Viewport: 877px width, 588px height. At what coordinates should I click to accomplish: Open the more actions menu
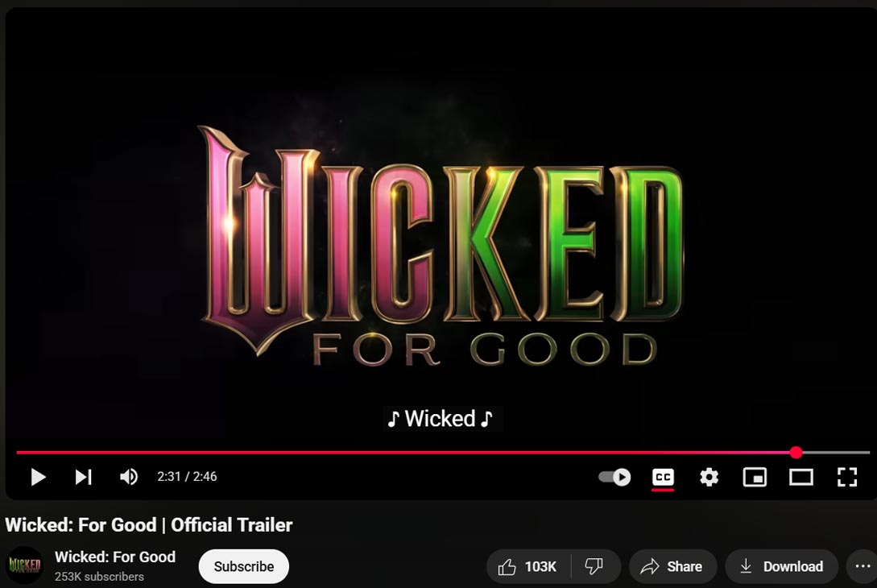point(862,567)
